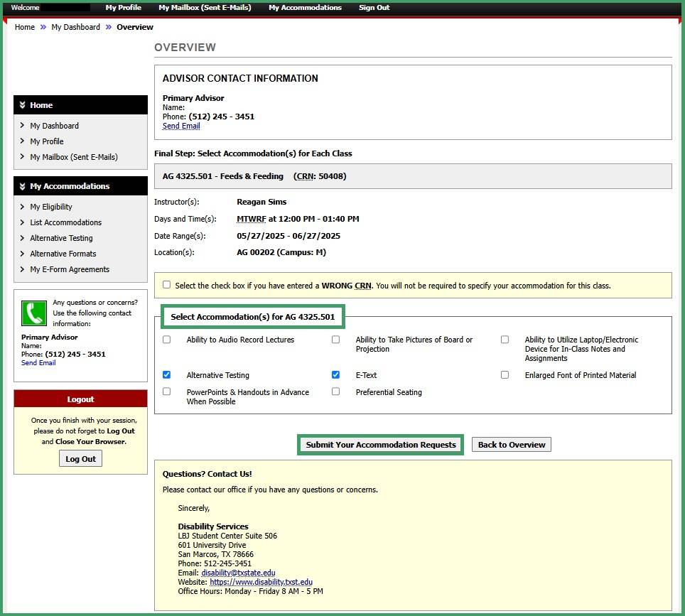Open My Accommodations in top navigation bar
This screenshot has width=685, height=616.
click(305, 7)
